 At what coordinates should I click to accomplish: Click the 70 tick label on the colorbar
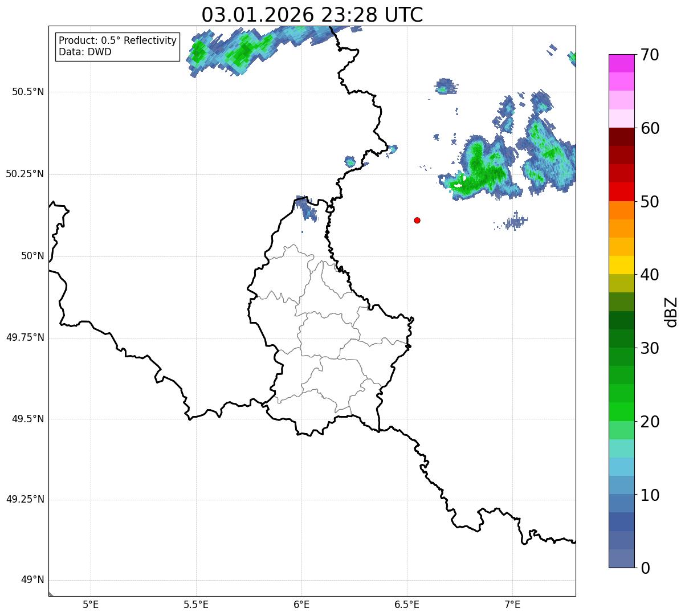click(x=649, y=55)
